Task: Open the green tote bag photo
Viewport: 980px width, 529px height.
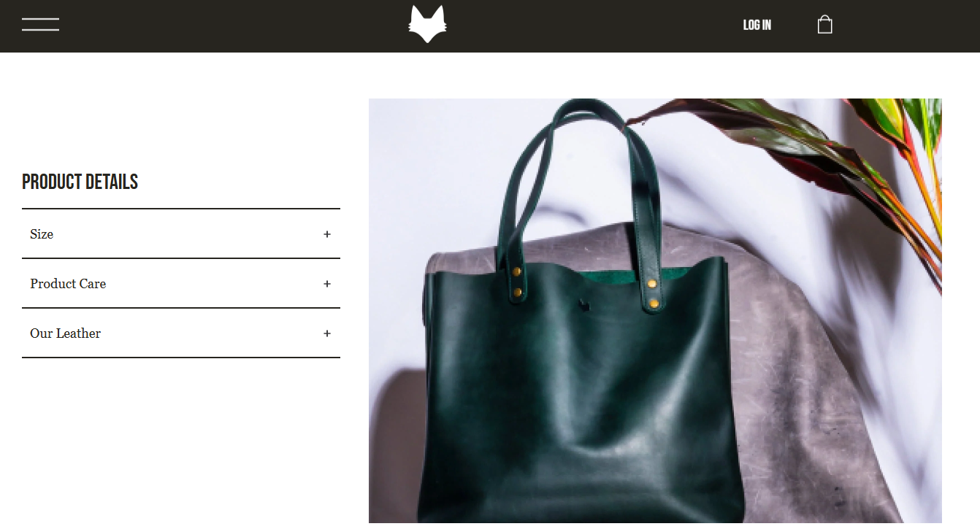Action: coord(655,311)
